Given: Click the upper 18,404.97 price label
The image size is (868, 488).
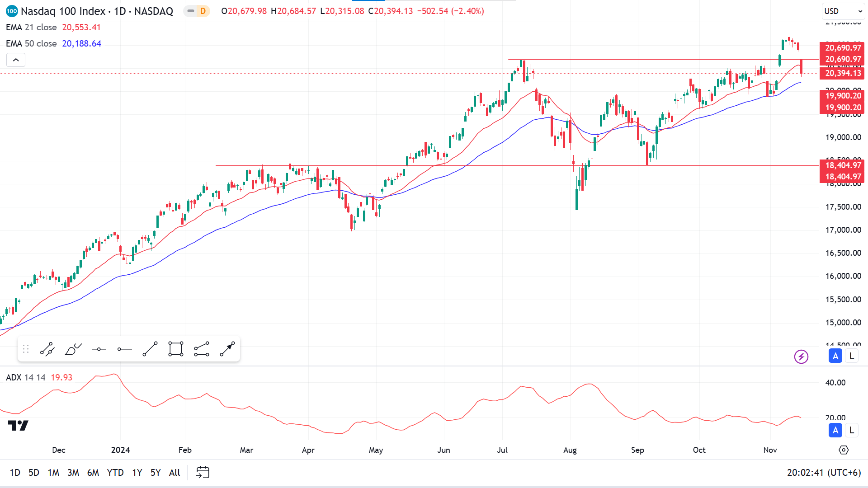Looking at the screenshot, I should (x=842, y=165).
